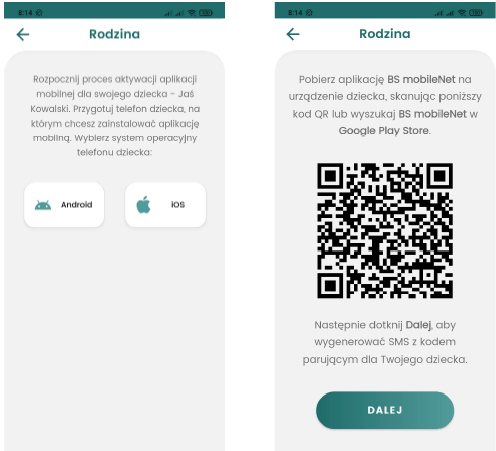The image size is (496, 451).
Task: Tap battery icon on right status bar
Action: tap(476, 13)
